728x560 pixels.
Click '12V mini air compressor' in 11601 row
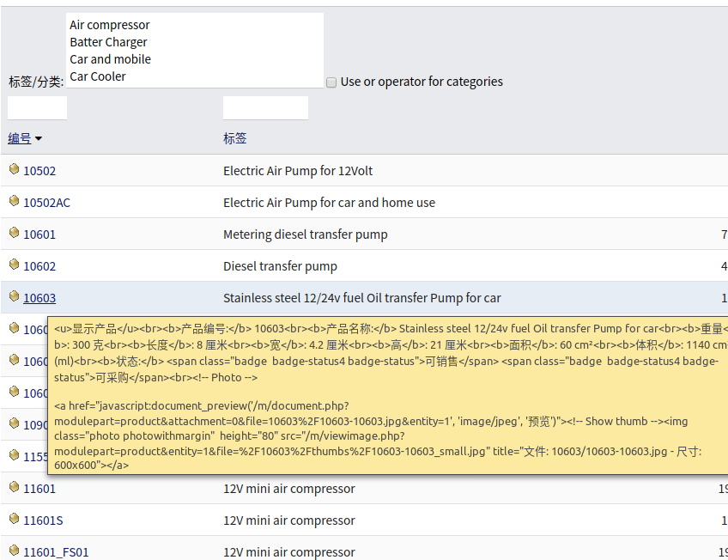tap(289, 489)
